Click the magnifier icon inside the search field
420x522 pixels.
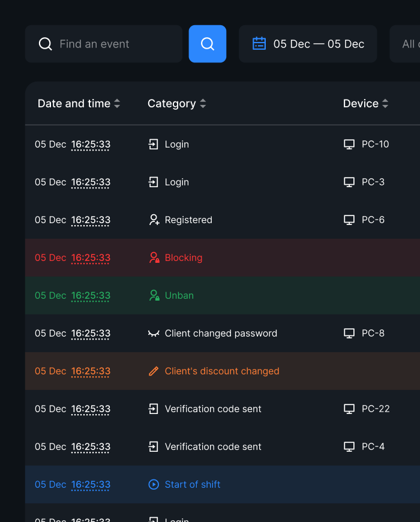pos(46,43)
